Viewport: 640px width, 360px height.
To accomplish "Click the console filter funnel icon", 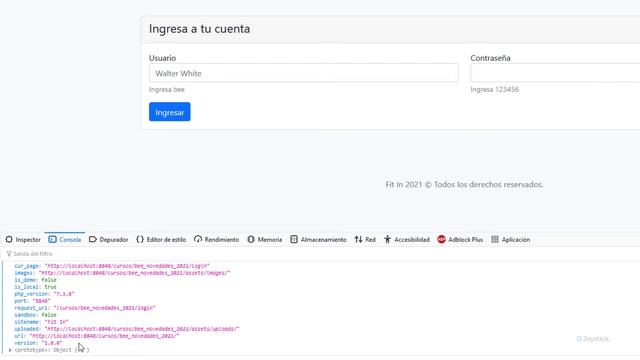I will (9, 254).
